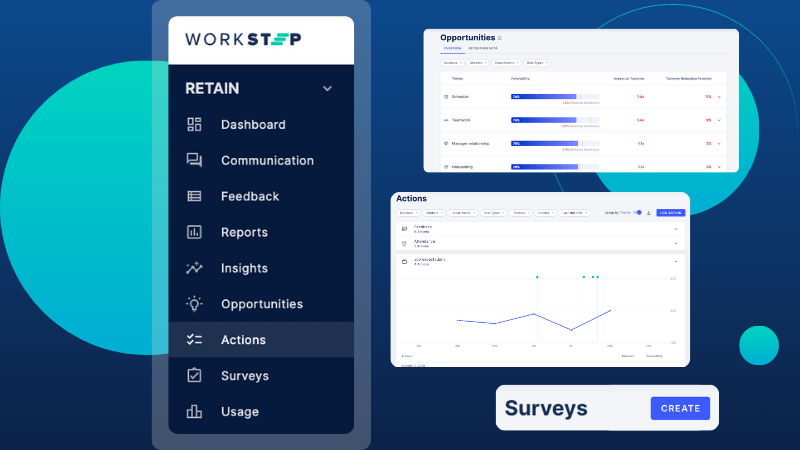Click the info icon beside Opportunities heading
This screenshot has height=450, width=800.
pos(499,38)
